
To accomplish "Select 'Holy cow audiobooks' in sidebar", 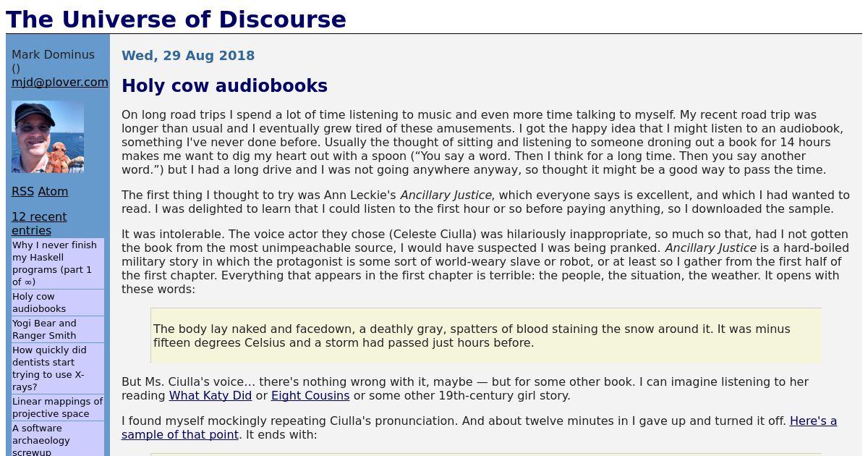I will pos(58,303).
